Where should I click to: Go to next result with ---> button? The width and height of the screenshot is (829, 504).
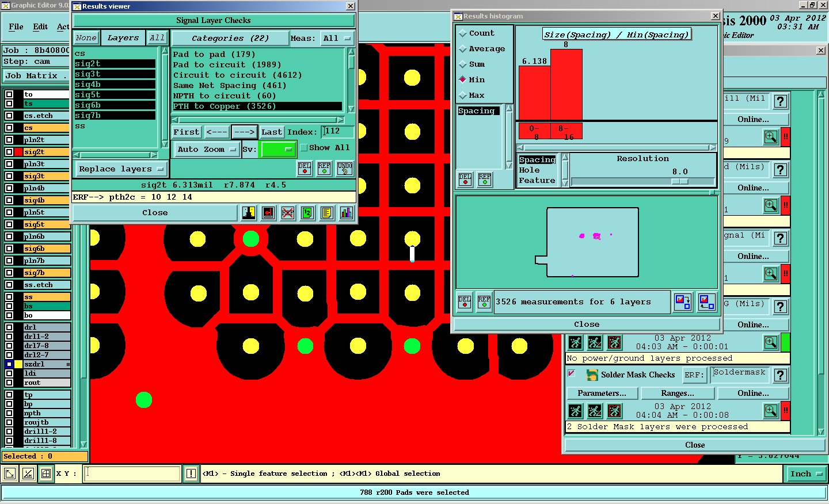click(x=244, y=132)
